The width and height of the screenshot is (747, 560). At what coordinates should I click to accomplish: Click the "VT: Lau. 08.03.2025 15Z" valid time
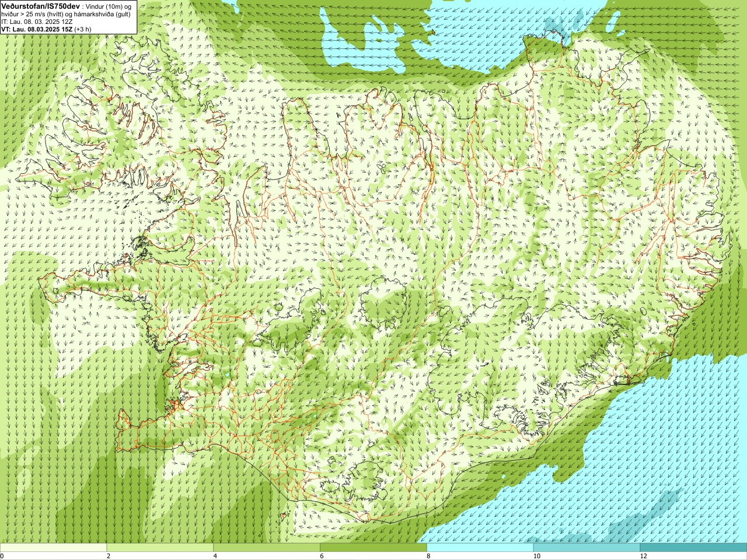click(x=37, y=29)
